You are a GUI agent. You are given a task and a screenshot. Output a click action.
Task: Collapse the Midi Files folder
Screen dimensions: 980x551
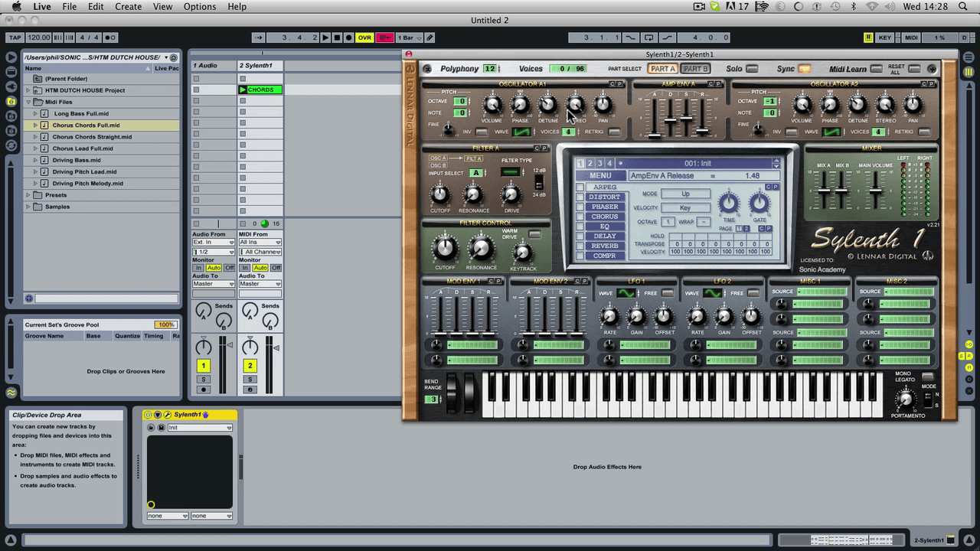pyautogui.click(x=29, y=102)
